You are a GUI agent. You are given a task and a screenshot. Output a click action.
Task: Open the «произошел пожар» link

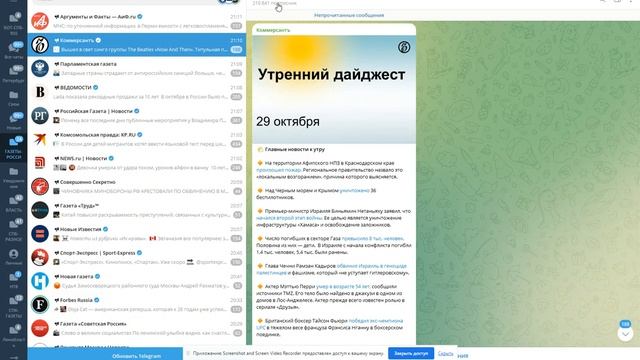(x=278, y=170)
